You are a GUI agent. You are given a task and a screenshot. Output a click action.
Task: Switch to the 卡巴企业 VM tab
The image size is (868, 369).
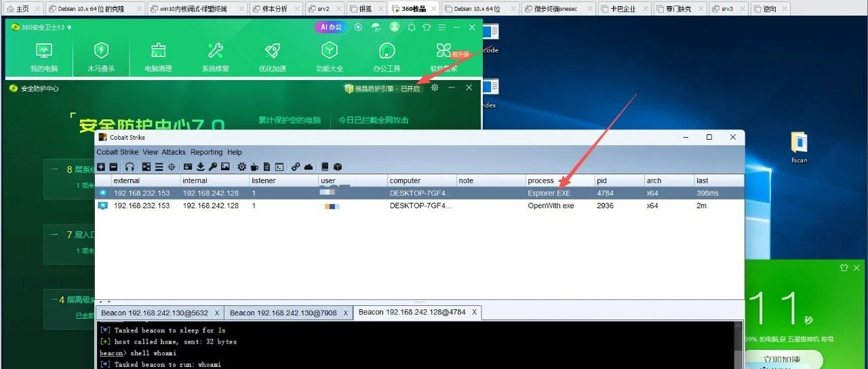(x=623, y=9)
